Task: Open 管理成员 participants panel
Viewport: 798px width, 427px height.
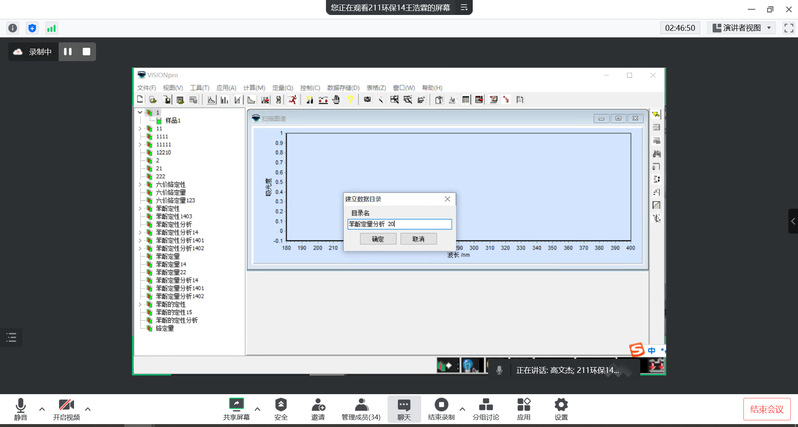Action: coord(360,407)
